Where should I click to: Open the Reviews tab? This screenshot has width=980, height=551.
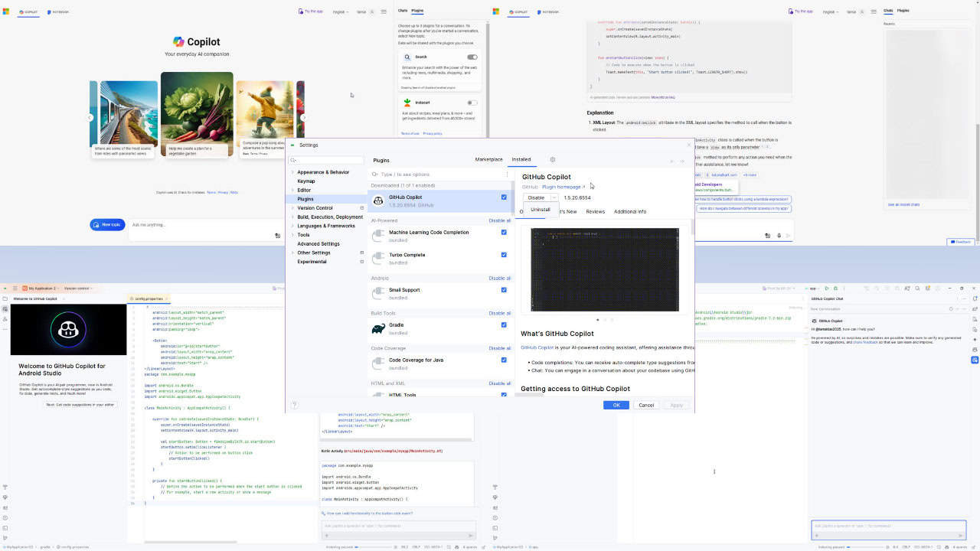(595, 211)
